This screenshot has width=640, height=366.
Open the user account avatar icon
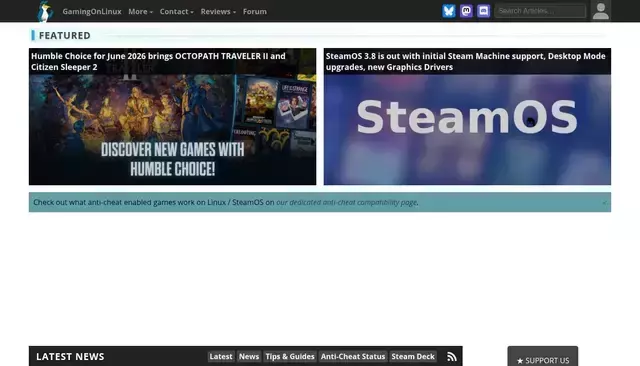pos(601,11)
